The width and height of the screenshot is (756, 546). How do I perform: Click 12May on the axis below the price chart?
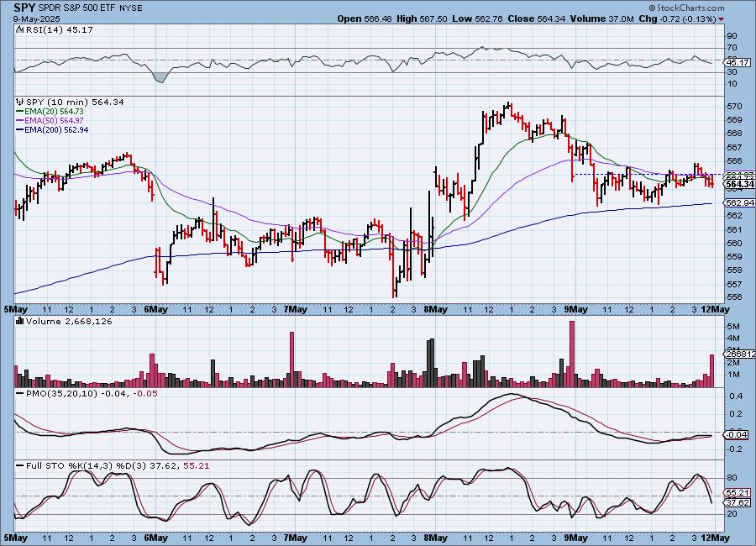pyautogui.click(x=715, y=309)
